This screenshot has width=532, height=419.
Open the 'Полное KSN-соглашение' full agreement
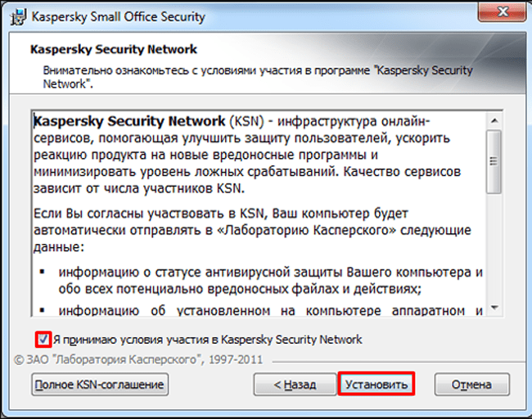point(99,383)
